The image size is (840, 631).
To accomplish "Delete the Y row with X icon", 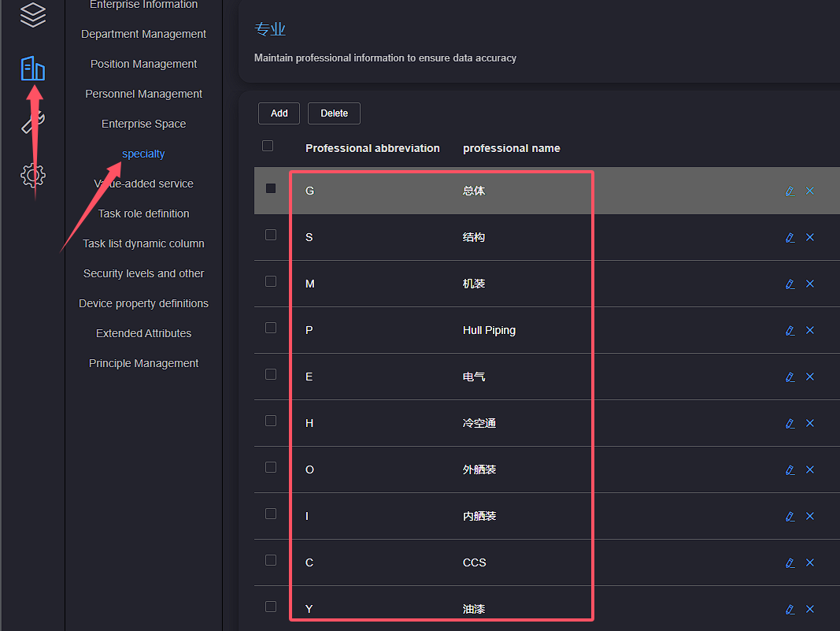I will 810,609.
